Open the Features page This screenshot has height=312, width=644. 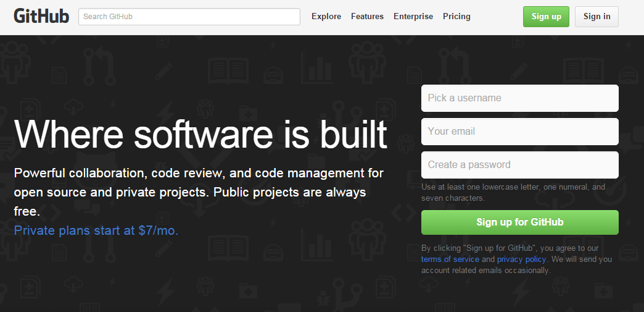pyautogui.click(x=367, y=17)
